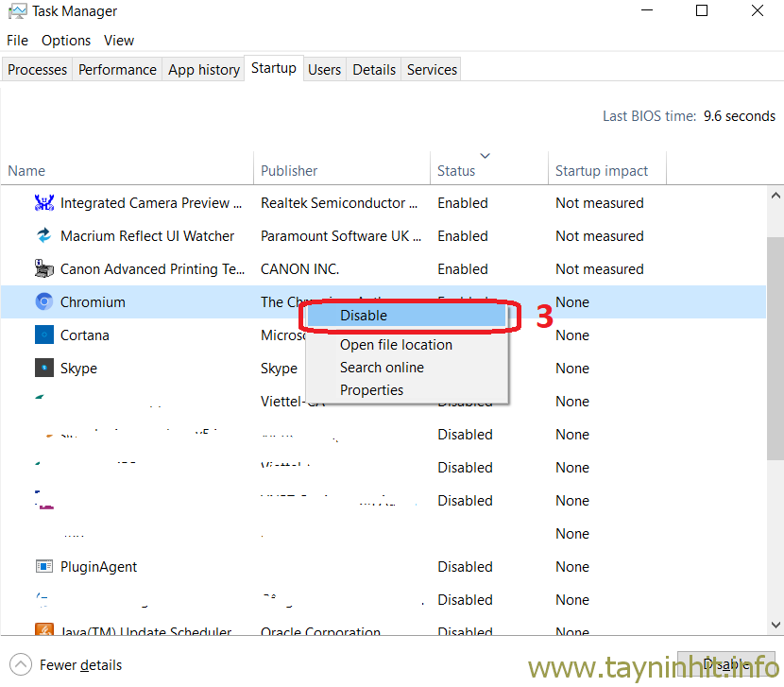
Task: Click the Macrium Reflect UI Watcher icon
Action: coord(43,236)
